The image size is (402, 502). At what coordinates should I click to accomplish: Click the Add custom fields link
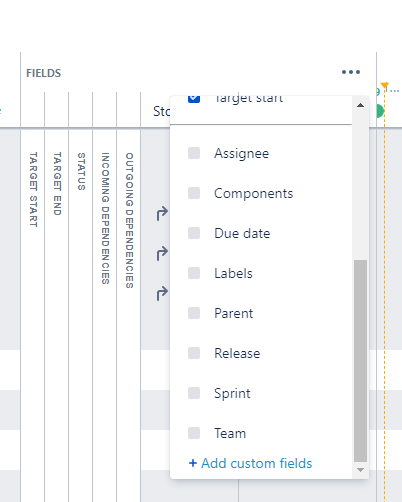coord(250,463)
